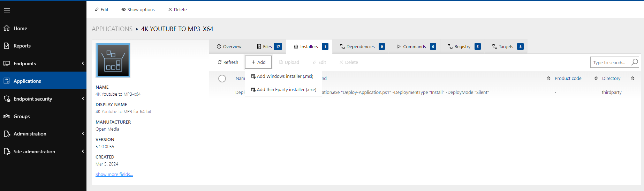
Task: Click the application box thumbnail image
Action: tap(113, 60)
